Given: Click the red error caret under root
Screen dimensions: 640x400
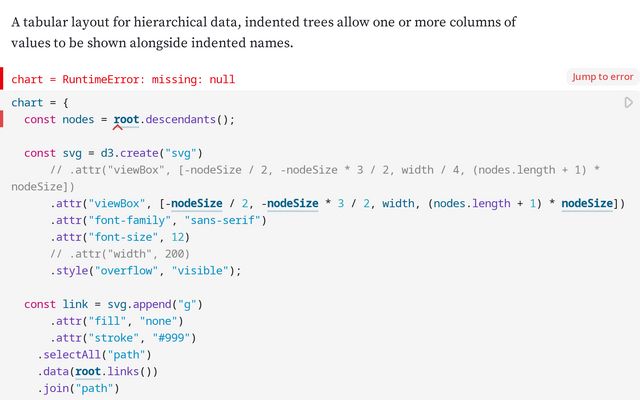Looking at the screenshot, I should click(x=118, y=128).
